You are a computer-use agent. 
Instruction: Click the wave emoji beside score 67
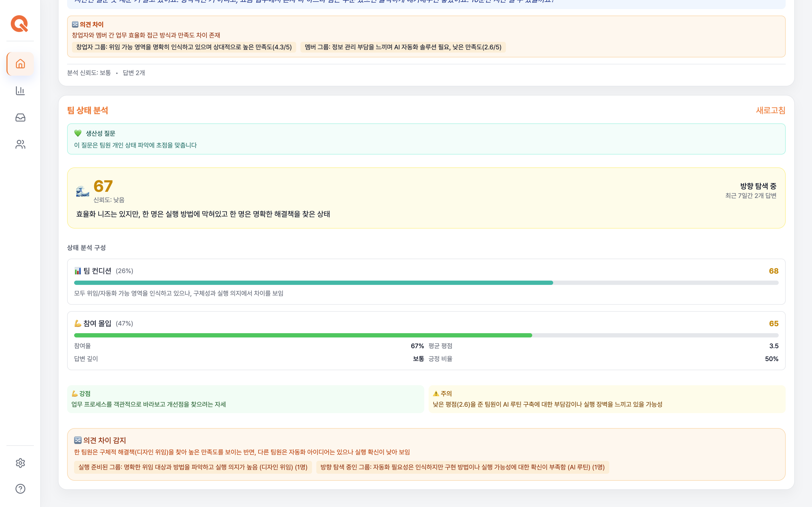82,192
